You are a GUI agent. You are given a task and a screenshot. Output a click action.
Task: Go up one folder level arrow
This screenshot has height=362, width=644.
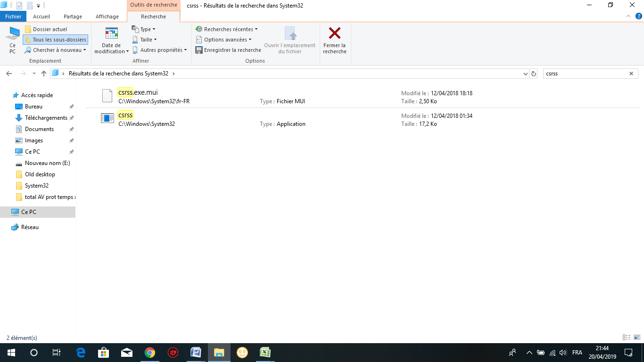pyautogui.click(x=44, y=74)
